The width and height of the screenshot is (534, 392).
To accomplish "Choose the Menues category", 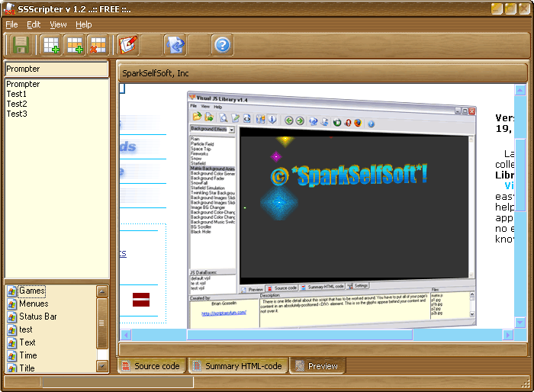I will (x=34, y=304).
